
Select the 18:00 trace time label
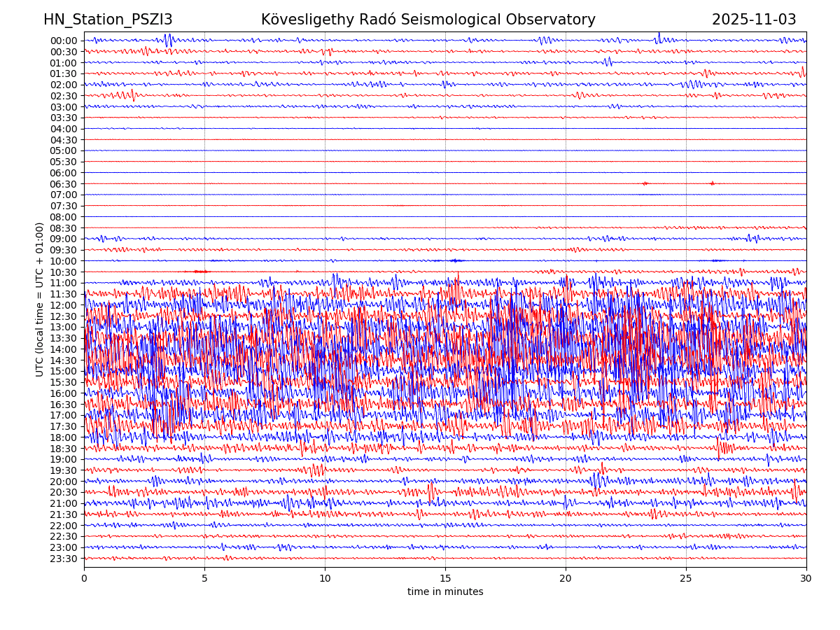(64, 437)
